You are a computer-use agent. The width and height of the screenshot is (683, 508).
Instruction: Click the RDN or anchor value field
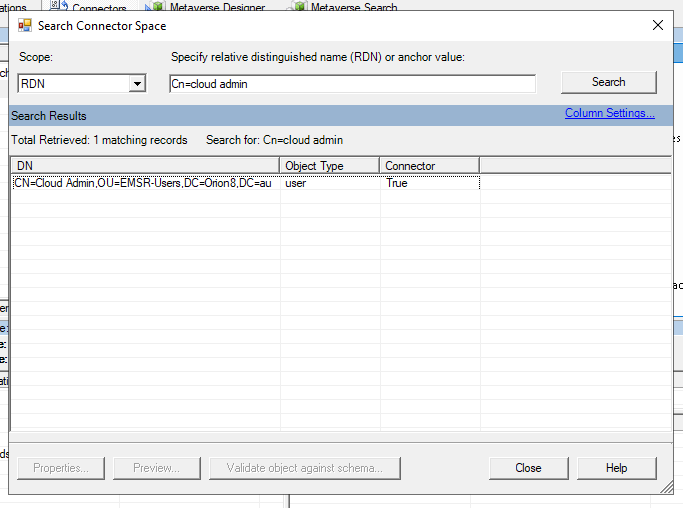(x=352, y=84)
